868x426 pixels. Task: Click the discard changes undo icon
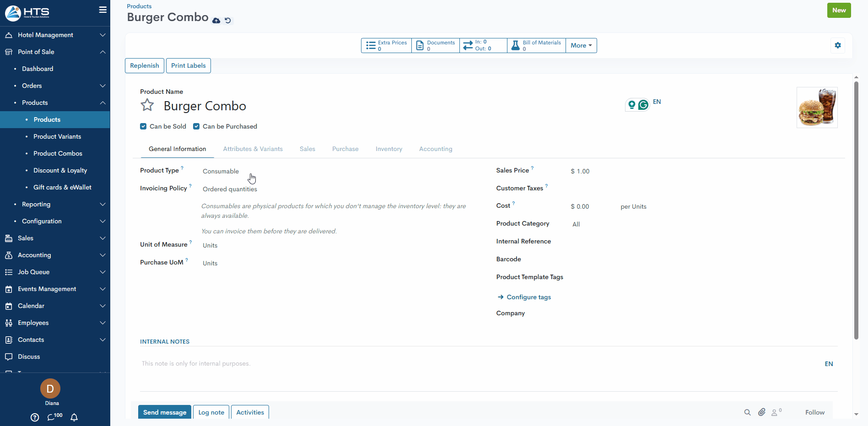tap(228, 21)
